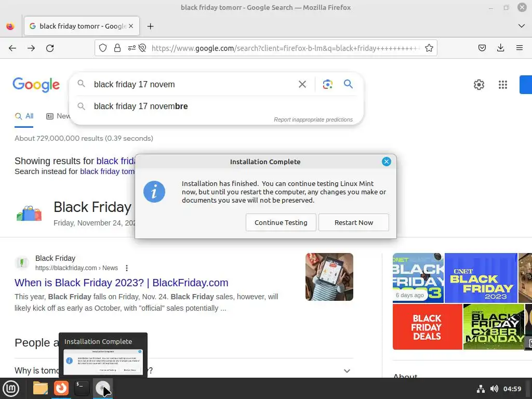The image size is (532, 399).
Task: List all tabs with the chevron
Action: click(522, 26)
